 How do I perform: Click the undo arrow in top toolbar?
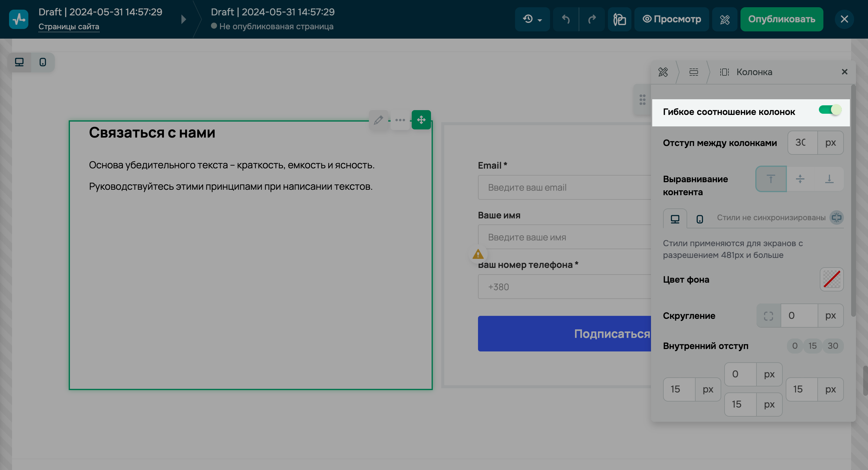tap(566, 19)
